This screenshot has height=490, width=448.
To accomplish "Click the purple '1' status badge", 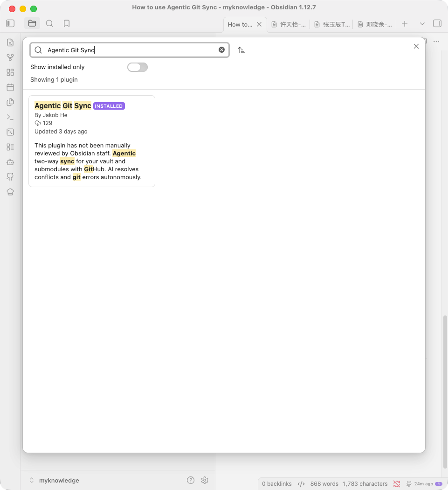I will tap(439, 484).
